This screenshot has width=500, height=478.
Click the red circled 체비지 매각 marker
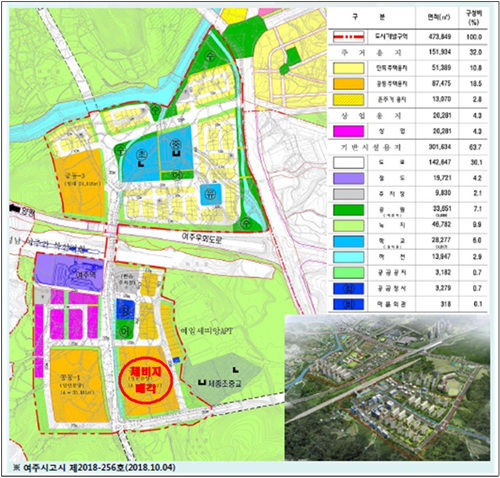[146, 382]
